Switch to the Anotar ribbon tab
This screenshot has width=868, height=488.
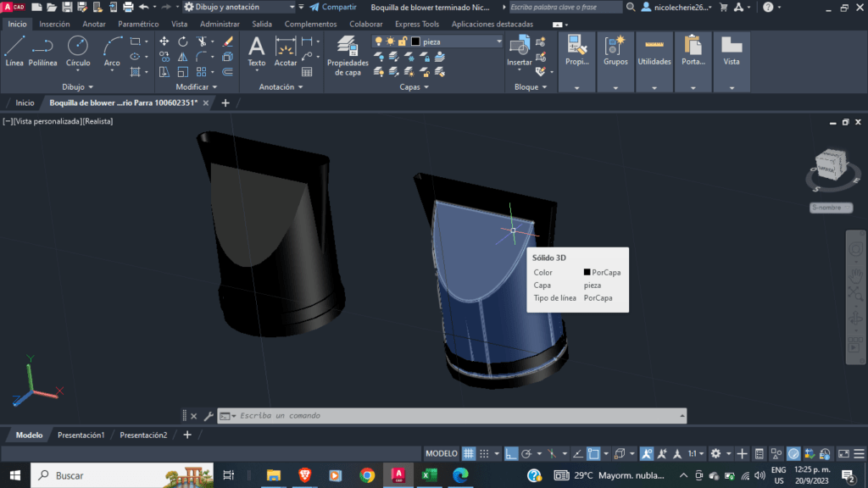pos(93,25)
